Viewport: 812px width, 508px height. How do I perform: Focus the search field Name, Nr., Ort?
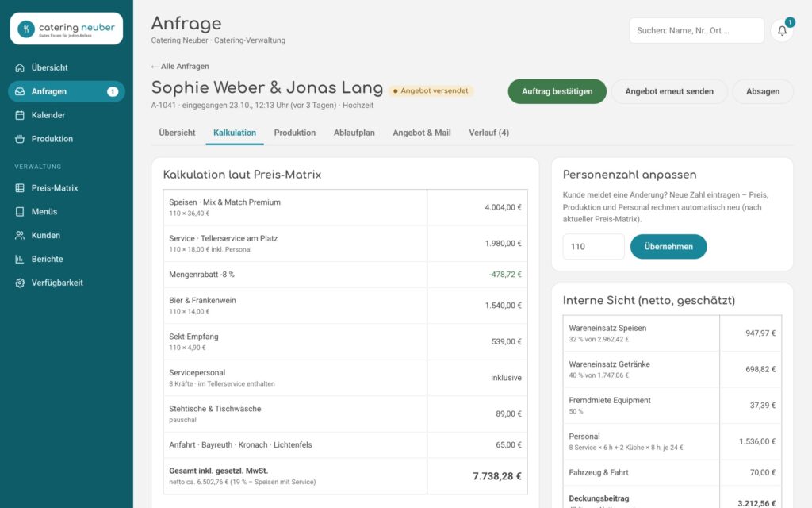(696, 31)
